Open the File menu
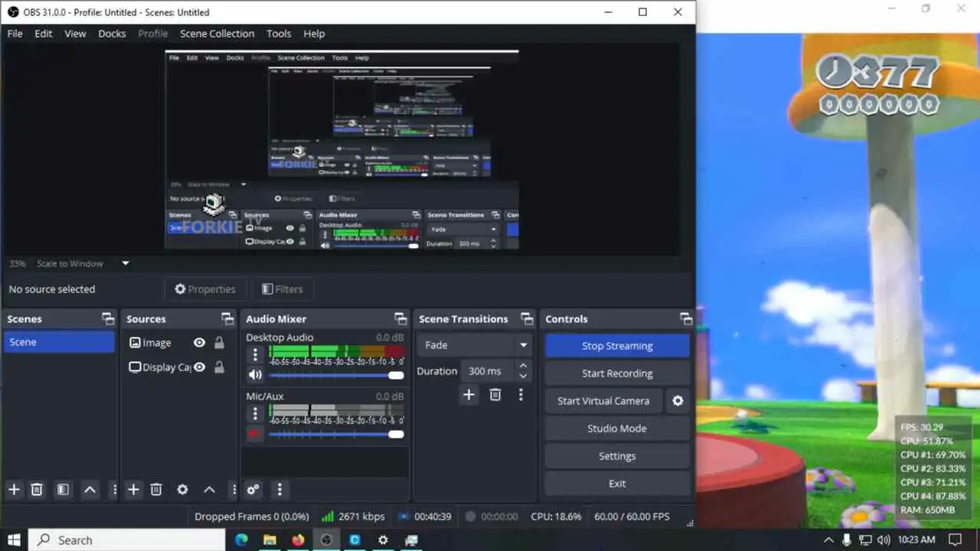 pos(15,34)
